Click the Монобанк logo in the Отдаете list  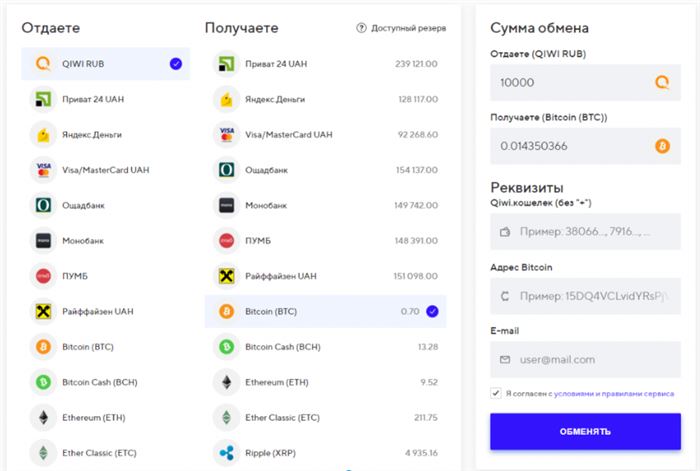click(x=43, y=241)
